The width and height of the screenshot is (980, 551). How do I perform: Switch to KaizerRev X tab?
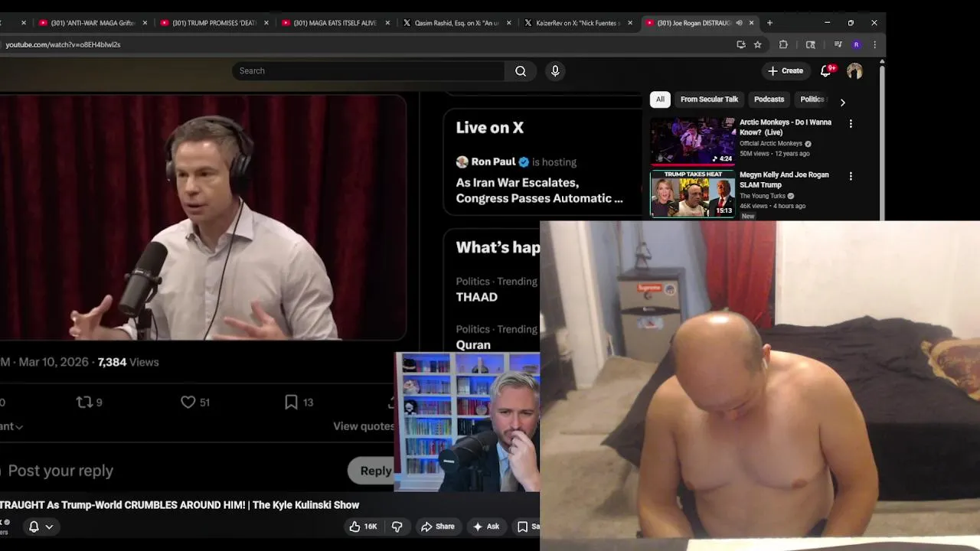[578, 23]
